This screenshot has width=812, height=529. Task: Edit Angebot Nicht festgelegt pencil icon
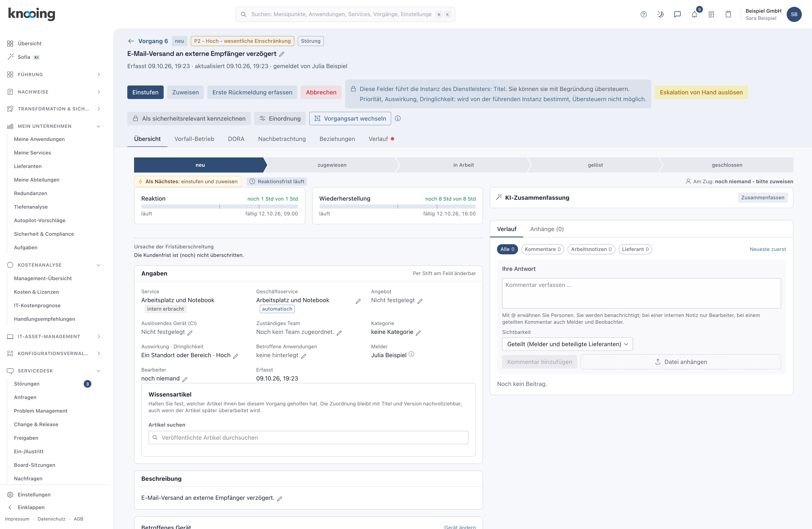tap(420, 301)
